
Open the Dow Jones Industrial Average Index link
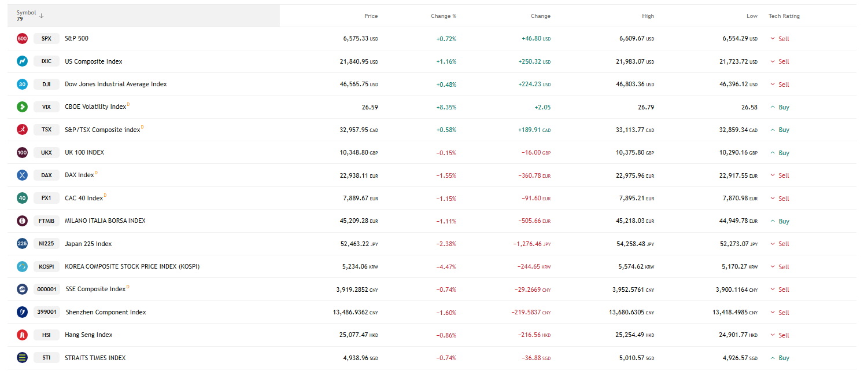click(116, 85)
